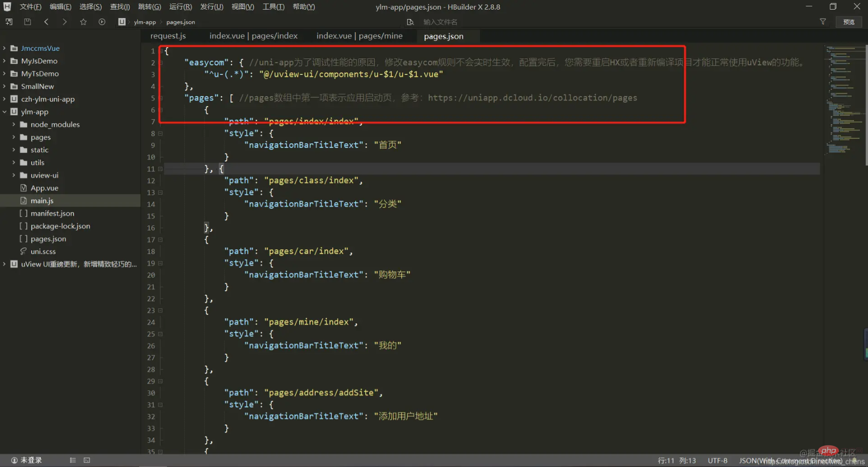
Task: Click ylm-app in the breadcrumb
Action: (145, 22)
